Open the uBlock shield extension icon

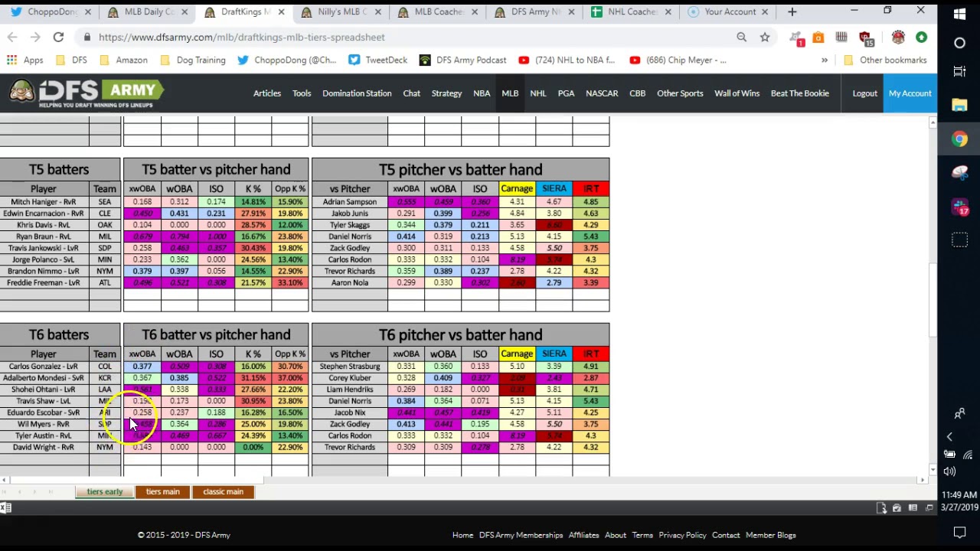coord(865,37)
